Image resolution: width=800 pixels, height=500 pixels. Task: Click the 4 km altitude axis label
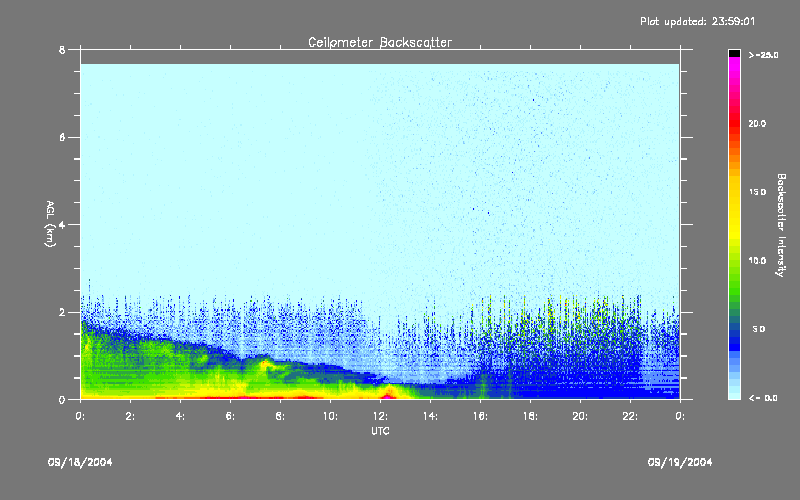[62, 225]
